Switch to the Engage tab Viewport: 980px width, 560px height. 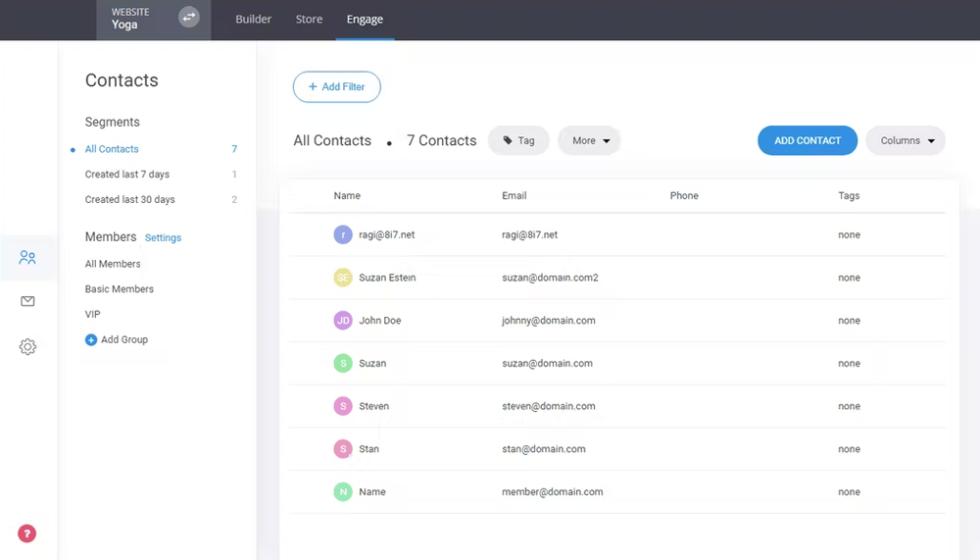(x=365, y=20)
